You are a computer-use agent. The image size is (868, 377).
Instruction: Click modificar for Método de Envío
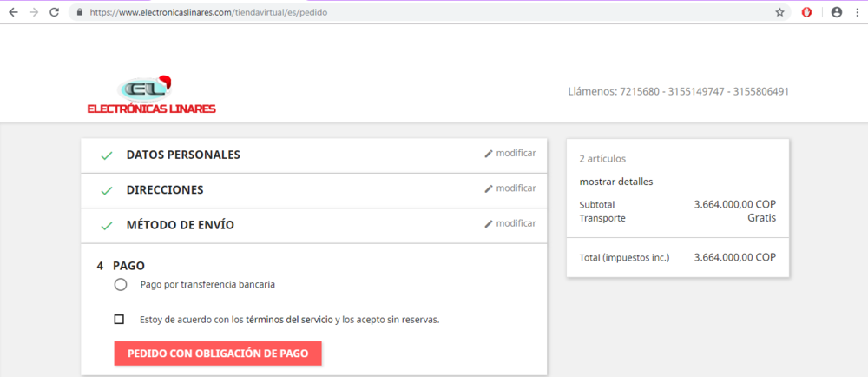tap(516, 223)
